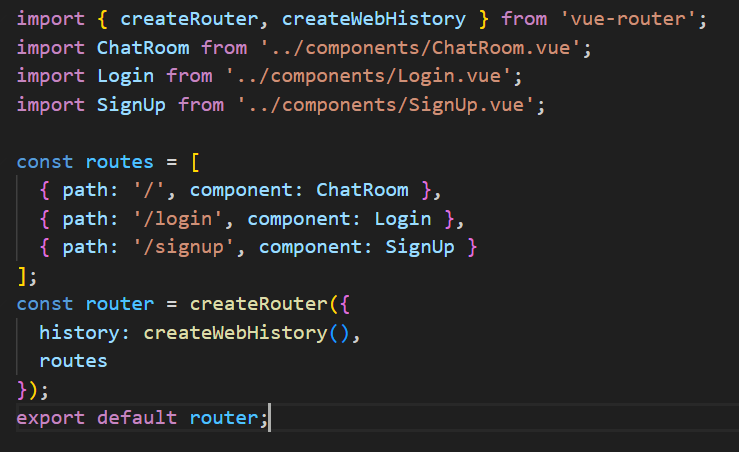Click the const keyword before routes
Viewport: 739px width, 452px height.
click(45, 162)
